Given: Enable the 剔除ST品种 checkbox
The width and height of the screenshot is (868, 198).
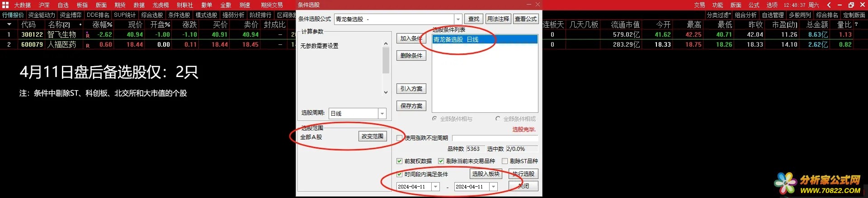Looking at the screenshot, I should click(x=505, y=161).
